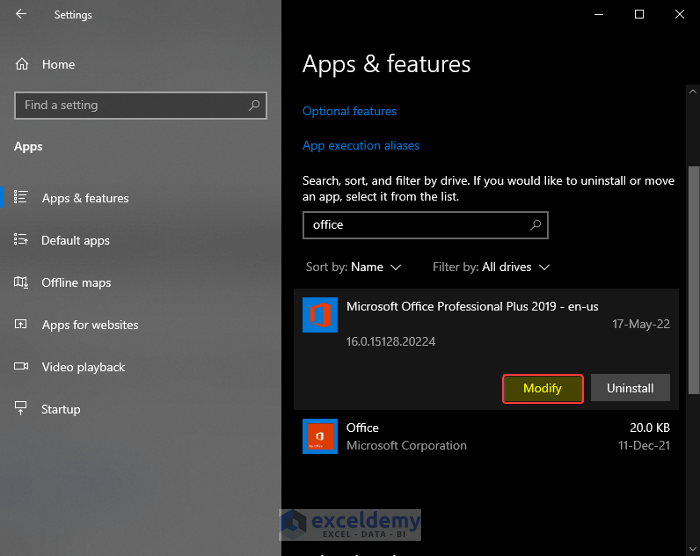
Task: Open the Apps for websites page
Action: [x=90, y=325]
